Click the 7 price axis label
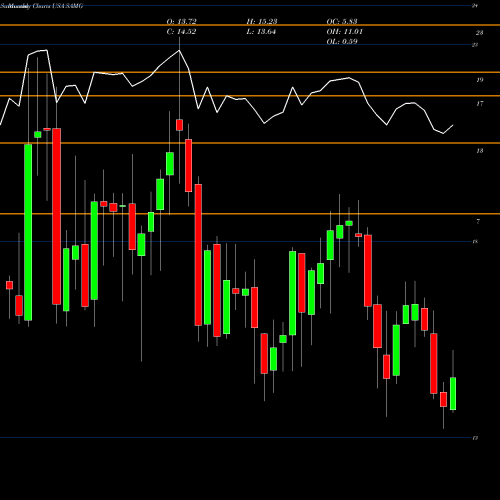Screen dimensions: 500x500 478,221
